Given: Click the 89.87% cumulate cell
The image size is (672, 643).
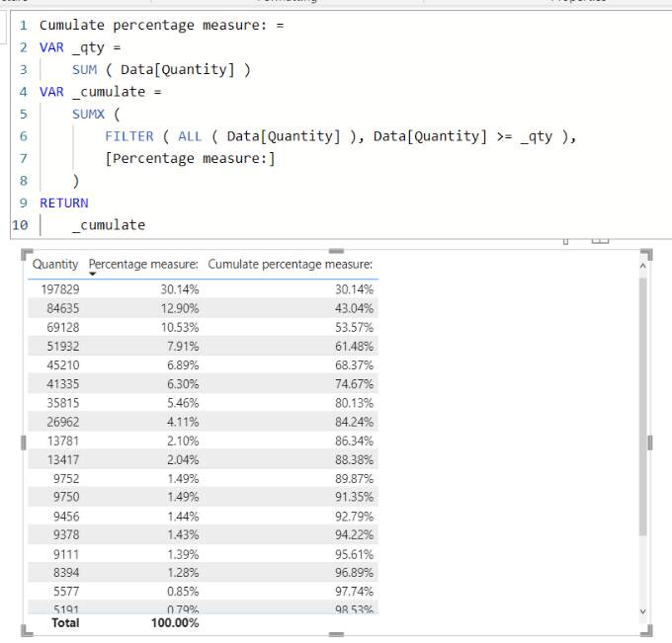Looking at the screenshot, I should coord(354,478).
